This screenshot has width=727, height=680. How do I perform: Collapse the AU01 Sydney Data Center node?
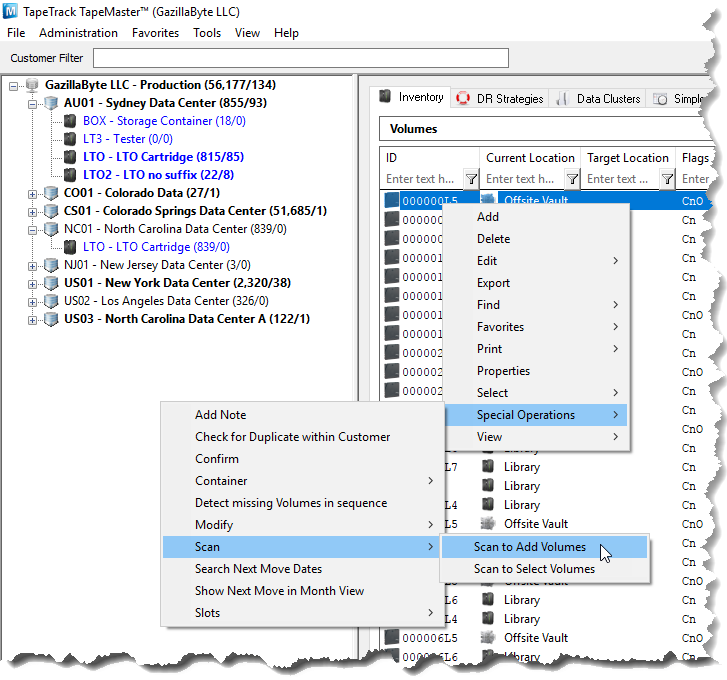(33, 103)
